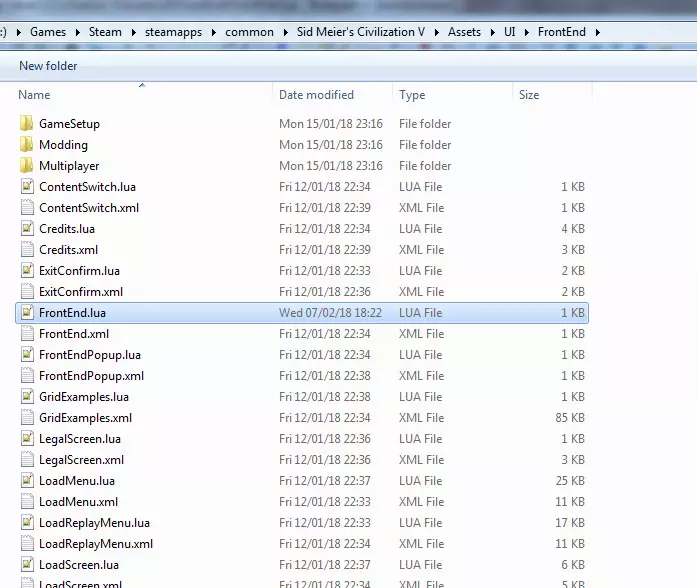Click the FrontEndPopup.lua file icon
Screen dimensions: 697x588
point(27,354)
